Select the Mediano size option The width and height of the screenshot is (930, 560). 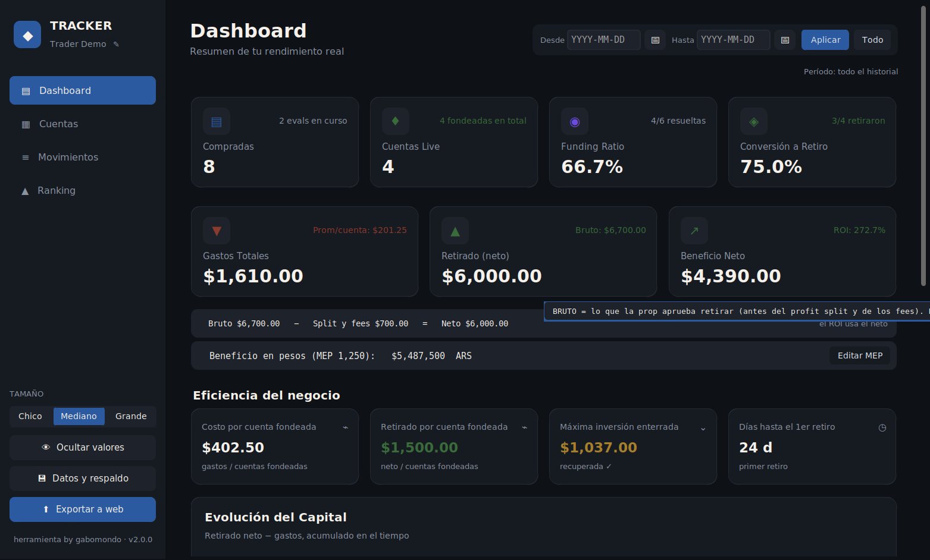pyautogui.click(x=79, y=416)
